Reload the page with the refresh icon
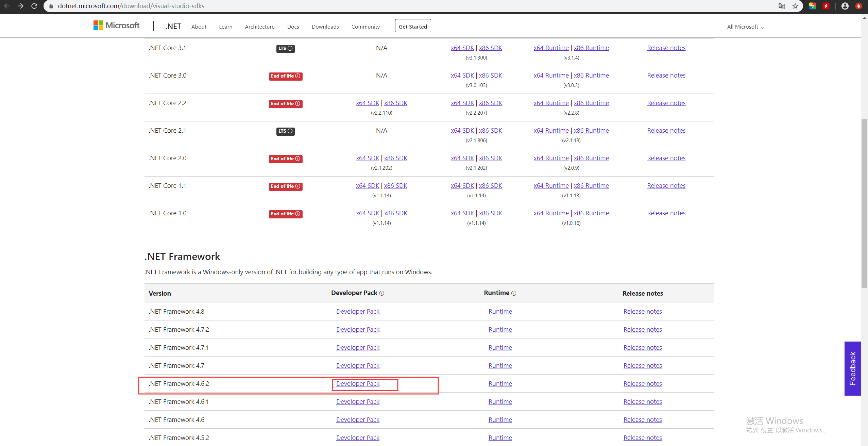The height and width of the screenshot is (446, 868). pyautogui.click(x=34, y=6)
